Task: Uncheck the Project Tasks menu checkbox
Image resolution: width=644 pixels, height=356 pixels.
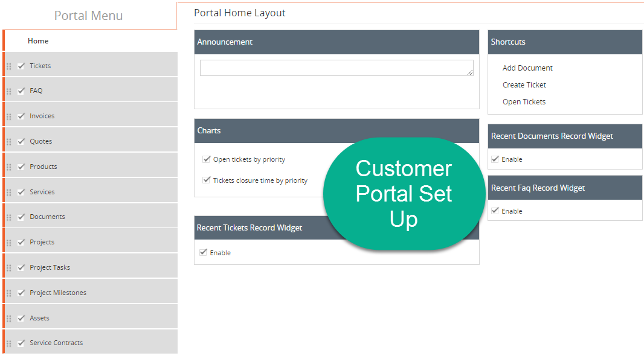Action: pos(21,267)
